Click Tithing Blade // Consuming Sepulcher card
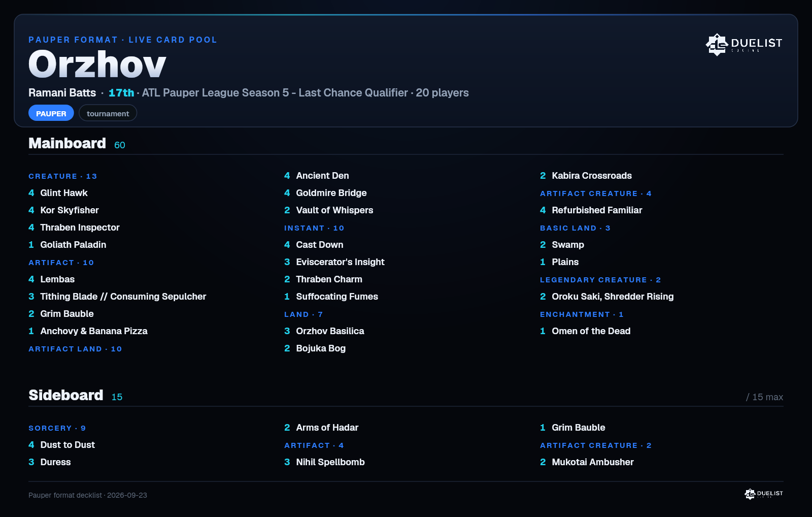Image resolution: width=812 pixels, height=517 pixels. (x=123, y=297)
